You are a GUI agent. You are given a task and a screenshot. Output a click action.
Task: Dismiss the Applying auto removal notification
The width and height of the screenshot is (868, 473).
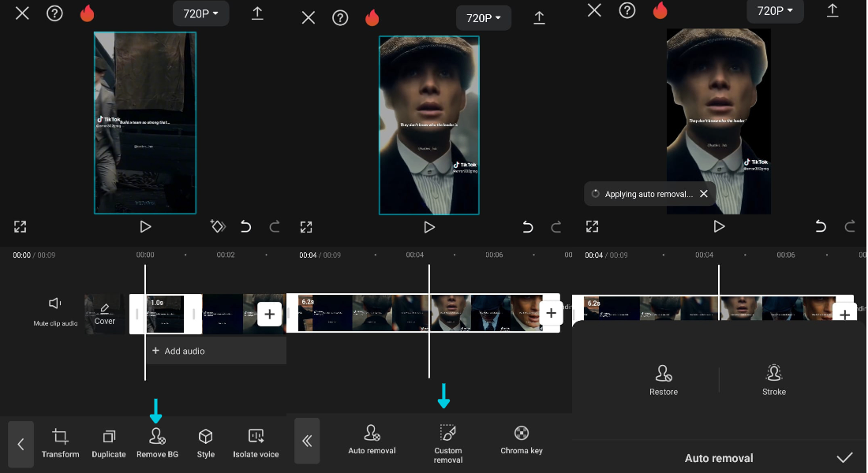[x=704, y=194]
